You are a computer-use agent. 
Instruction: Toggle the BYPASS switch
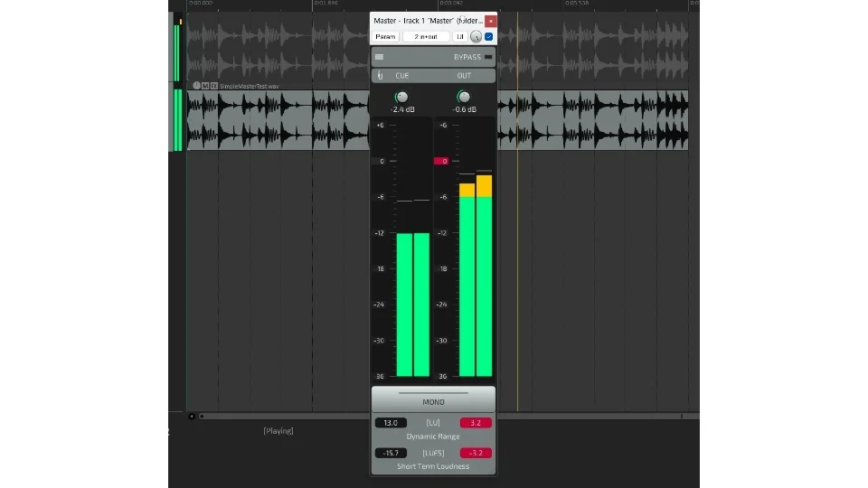487,57
